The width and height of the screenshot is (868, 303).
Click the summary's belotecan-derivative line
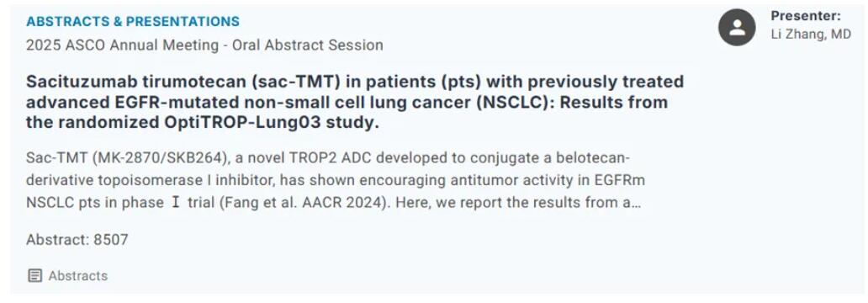[328, 159]
